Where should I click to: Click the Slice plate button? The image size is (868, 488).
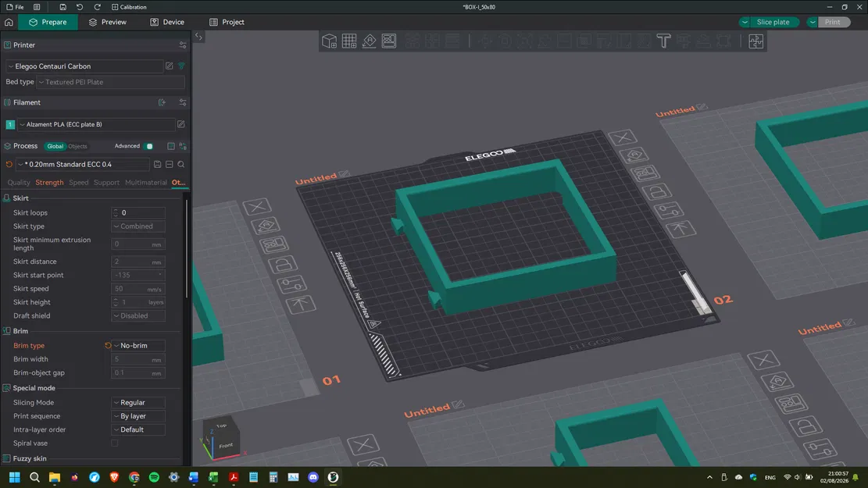[x=773, y=22]
